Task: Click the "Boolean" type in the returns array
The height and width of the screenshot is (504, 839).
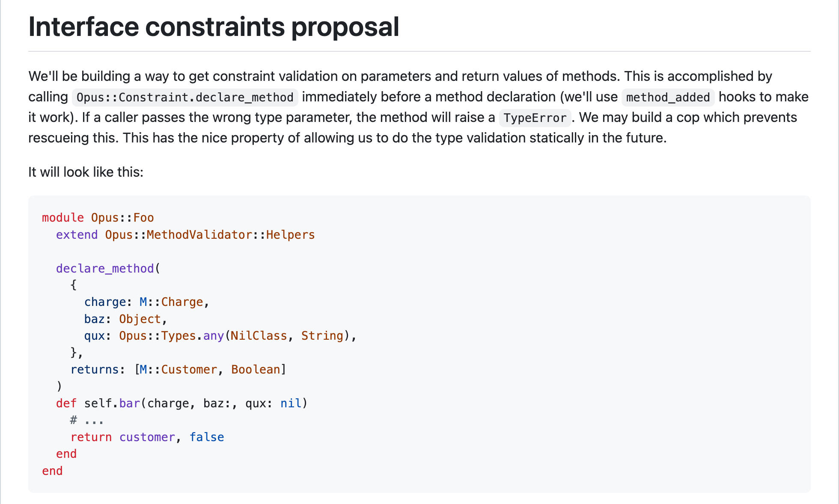Action: coord(256,370)
